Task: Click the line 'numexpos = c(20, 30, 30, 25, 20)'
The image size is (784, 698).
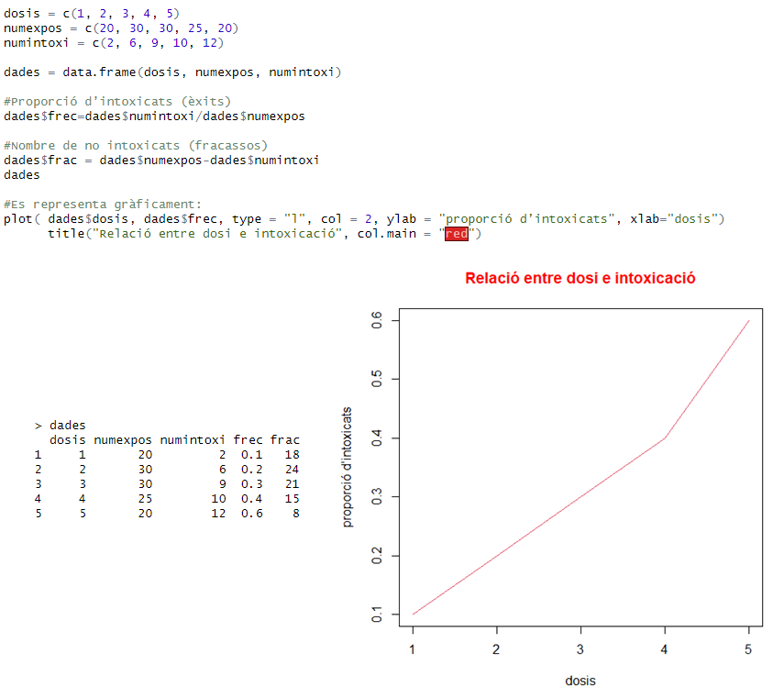Action: click(x=121, y=28)
